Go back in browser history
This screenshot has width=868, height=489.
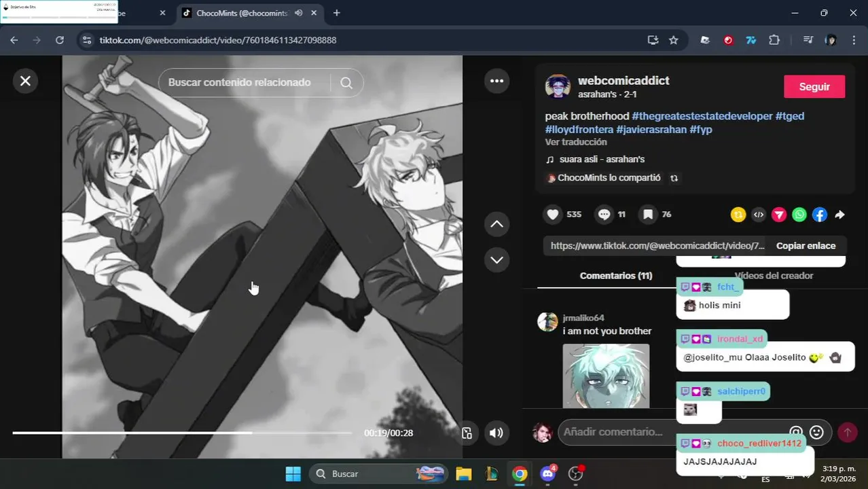tap(14, 40)
